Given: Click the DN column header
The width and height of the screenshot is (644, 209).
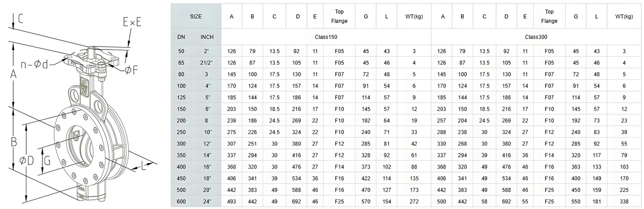Looking at the screenshot, I should [181, 37].
